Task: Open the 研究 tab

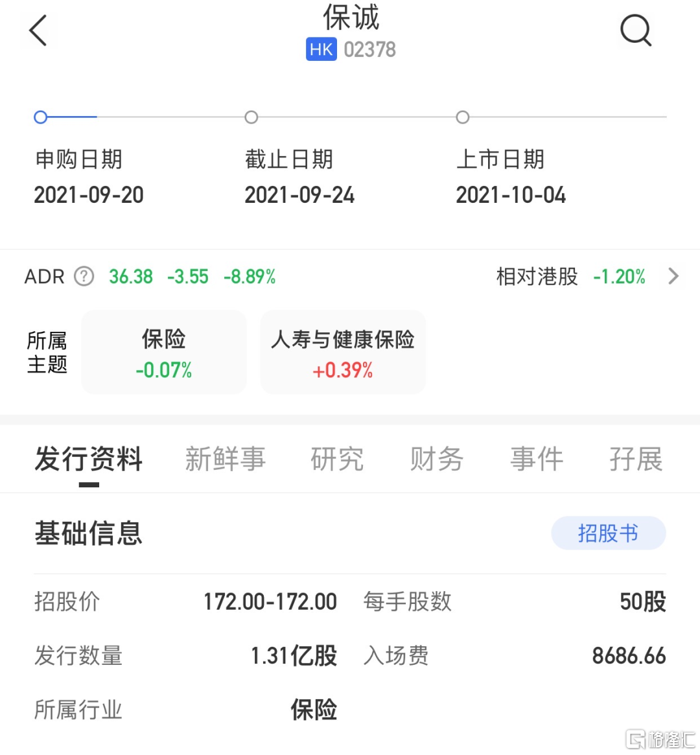Action: point(337,459)
